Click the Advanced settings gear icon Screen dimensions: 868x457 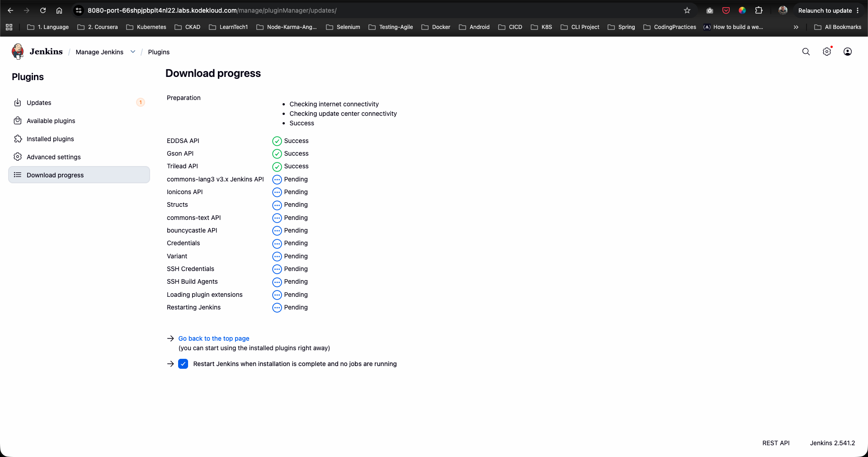18,157
